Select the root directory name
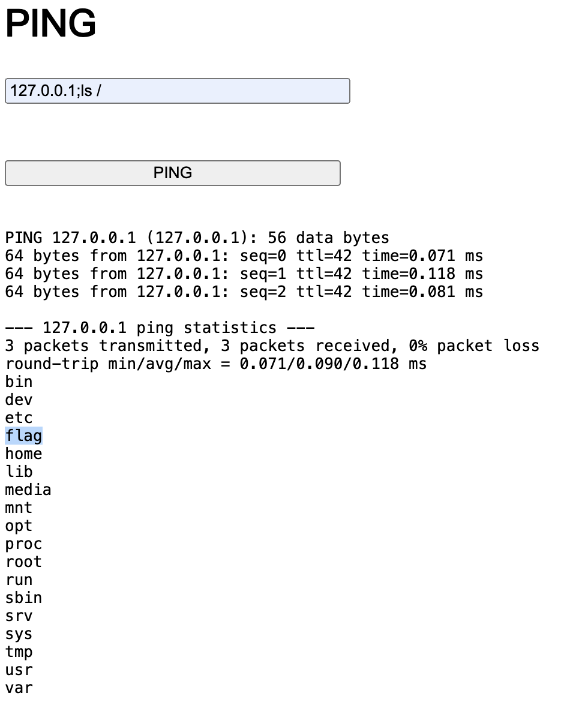Screen dimensions: 588x720 (x=24, y=562)
